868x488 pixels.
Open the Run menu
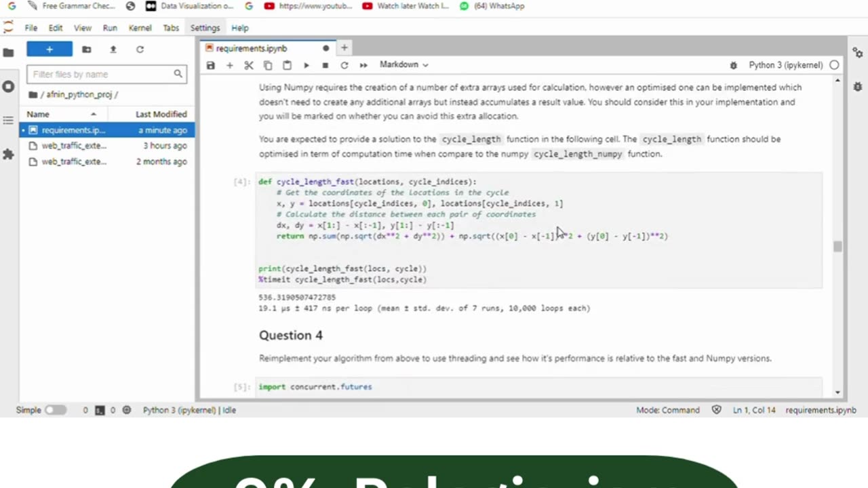coord(110,28)
